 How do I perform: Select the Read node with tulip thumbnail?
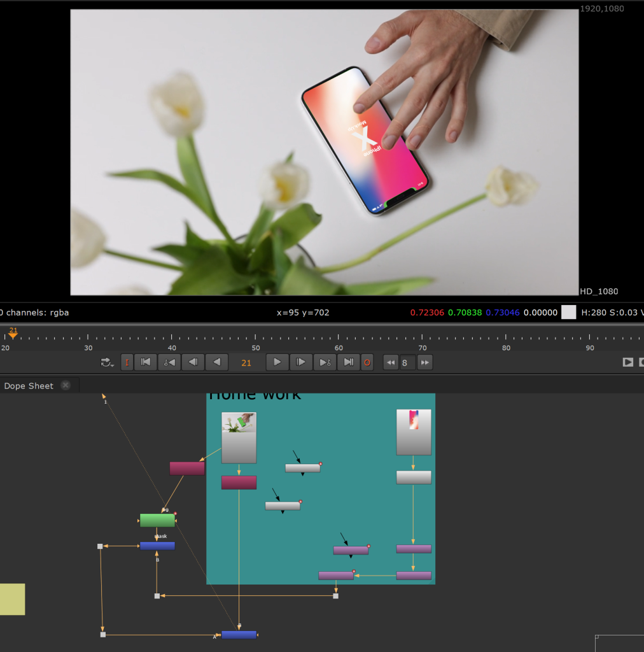tap(239, 437)
